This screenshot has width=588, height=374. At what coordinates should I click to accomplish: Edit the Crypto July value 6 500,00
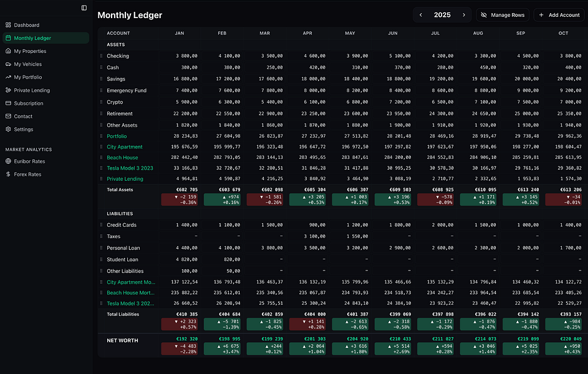pyautogui.click(x=435, y=102)
